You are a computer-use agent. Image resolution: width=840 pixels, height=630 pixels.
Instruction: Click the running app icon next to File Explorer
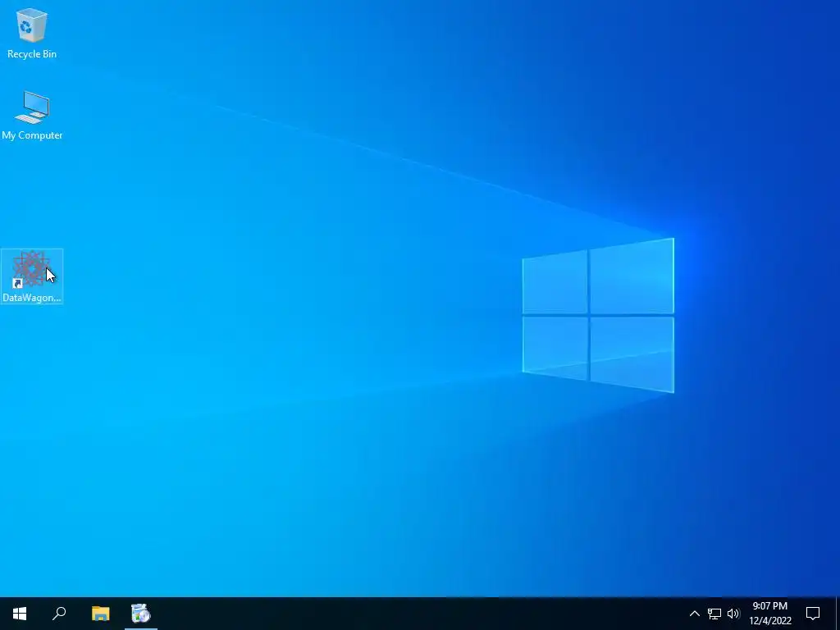[x=141, y=614]
